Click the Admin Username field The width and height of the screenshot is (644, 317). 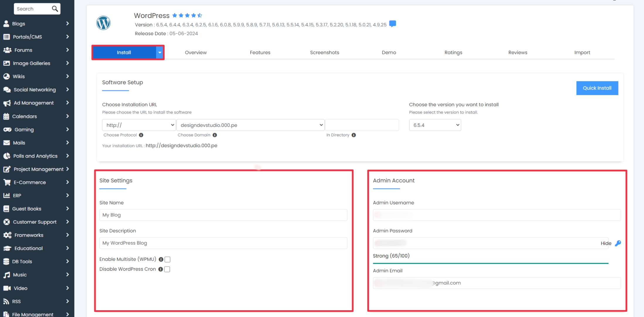(x=497, y=215)
